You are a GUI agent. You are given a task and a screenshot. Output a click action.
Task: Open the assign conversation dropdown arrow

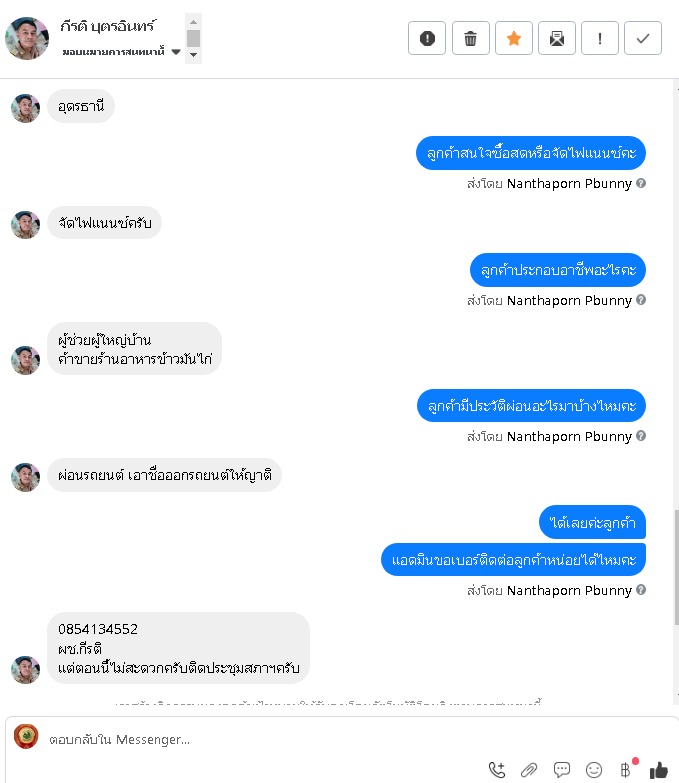[x=176, y=51]
